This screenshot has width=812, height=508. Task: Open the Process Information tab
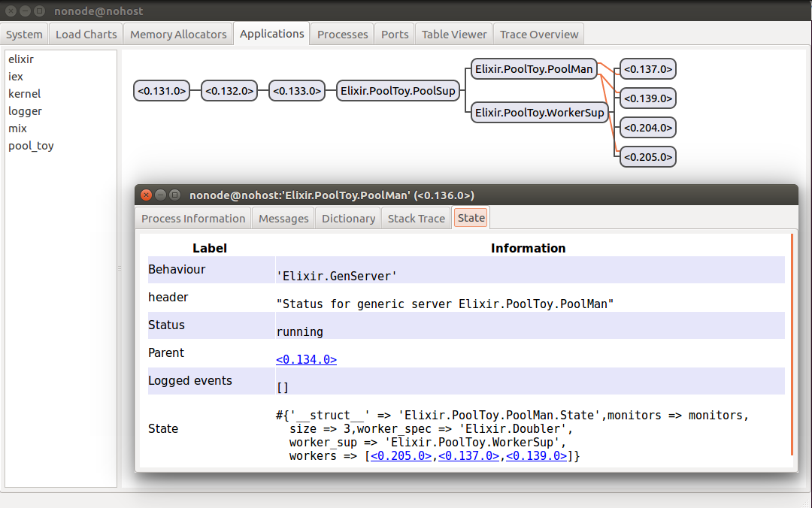click(x=193, y=219)
